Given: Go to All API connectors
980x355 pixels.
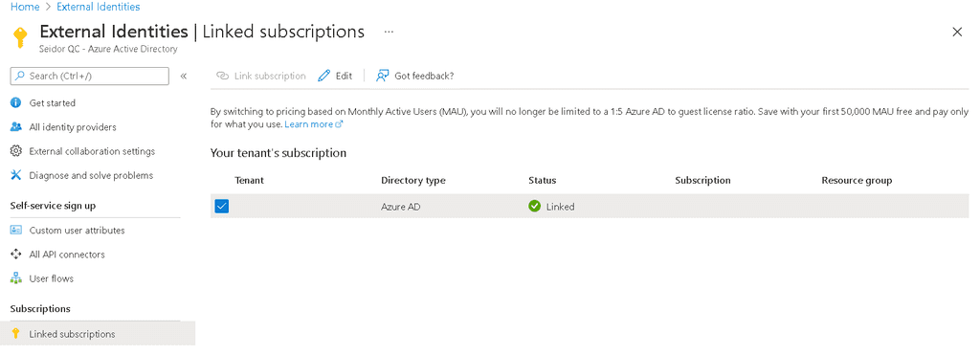Looking at the screenshot, I should [x=67, y=255].
